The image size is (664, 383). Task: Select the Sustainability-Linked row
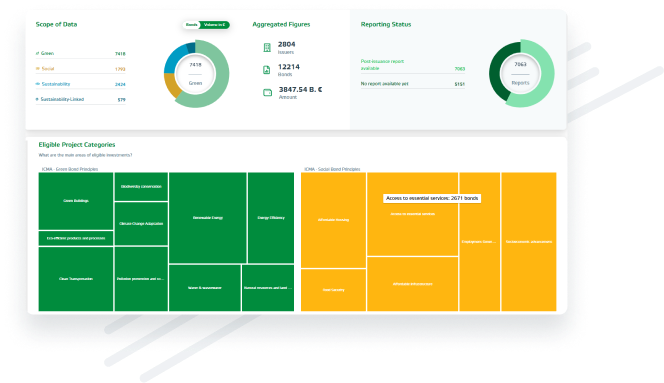(80, 99)
